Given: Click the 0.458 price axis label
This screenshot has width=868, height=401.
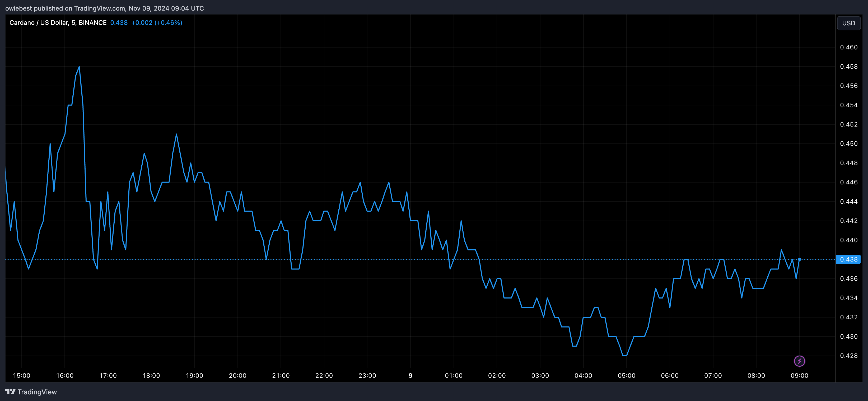Looking at the screenshot, I should coord(848,66).
